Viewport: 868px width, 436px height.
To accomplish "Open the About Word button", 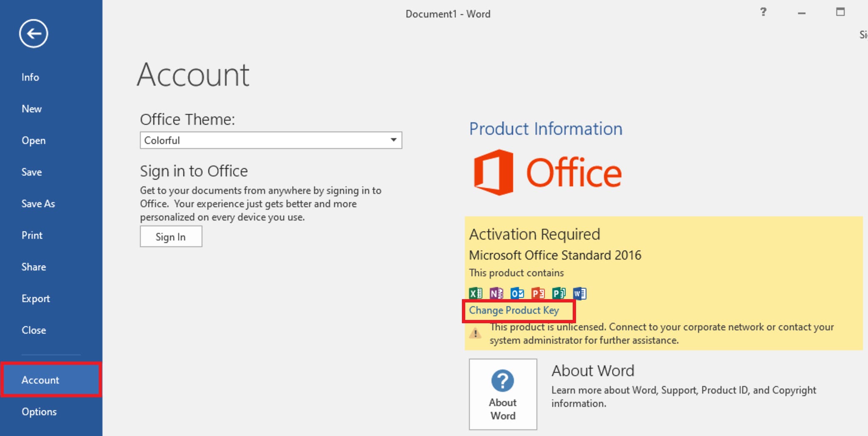I will click(x=503, y=394).
